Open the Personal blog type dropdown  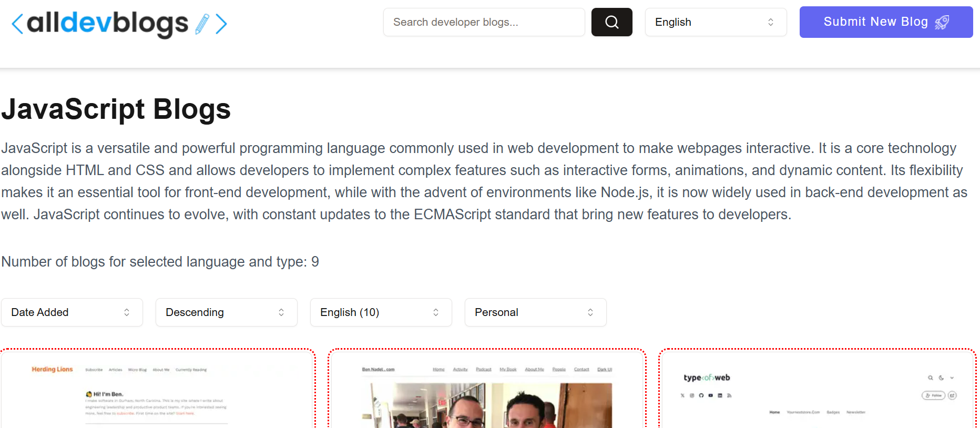(536, 312)
